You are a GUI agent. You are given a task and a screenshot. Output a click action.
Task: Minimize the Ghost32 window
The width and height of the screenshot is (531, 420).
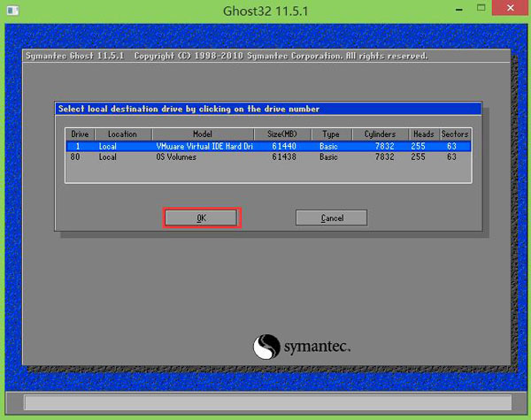point(459,10)
